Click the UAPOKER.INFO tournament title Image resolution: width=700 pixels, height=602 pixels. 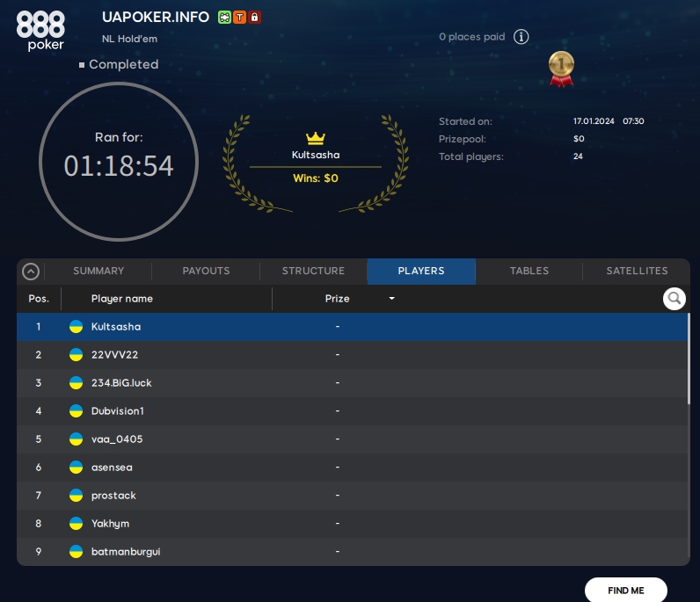(156, 17)
